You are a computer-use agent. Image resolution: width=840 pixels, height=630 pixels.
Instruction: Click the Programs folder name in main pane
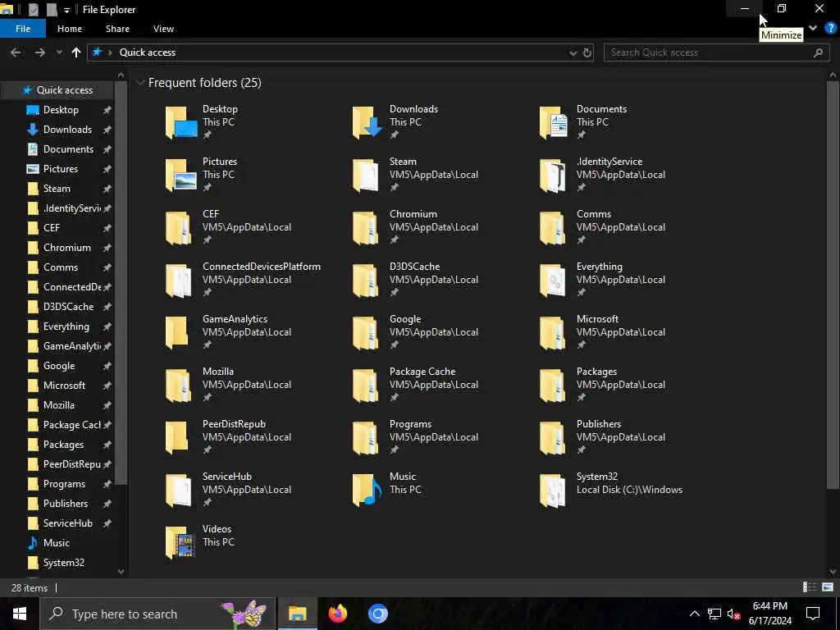tap(410, 424)
